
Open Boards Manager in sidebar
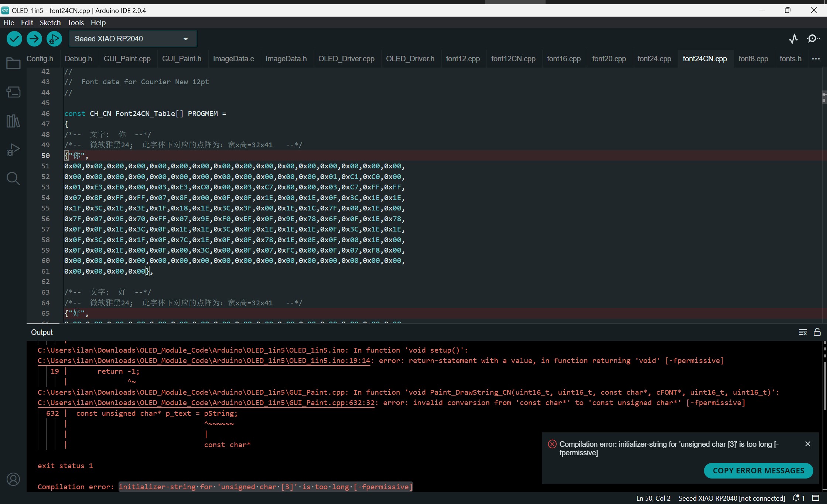click(13, 92)
